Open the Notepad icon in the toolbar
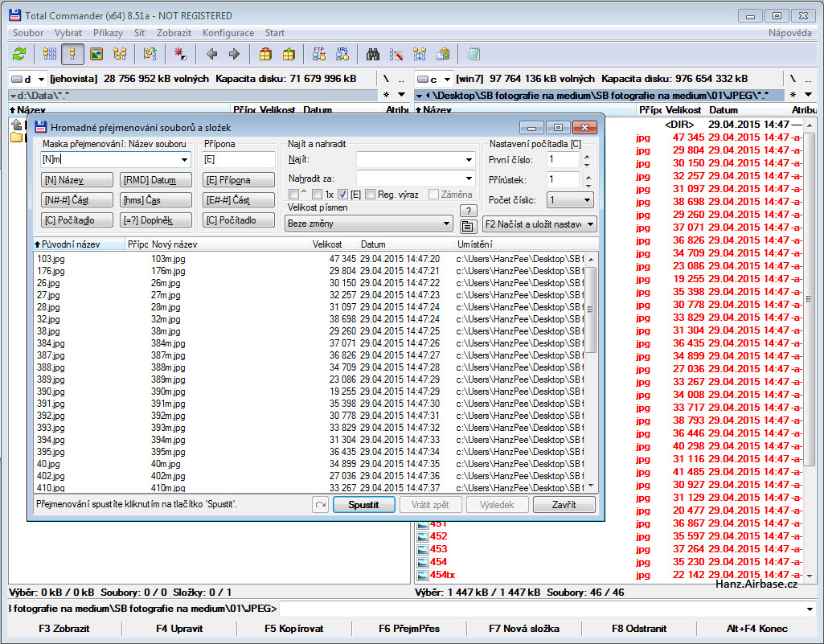 coord(473,54)
